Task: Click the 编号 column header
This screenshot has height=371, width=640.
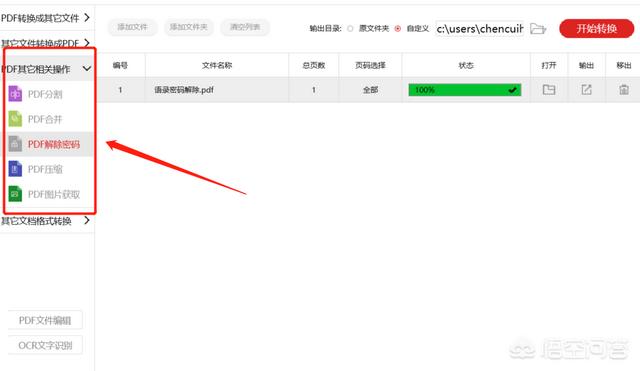Action: tap(120, 65)
